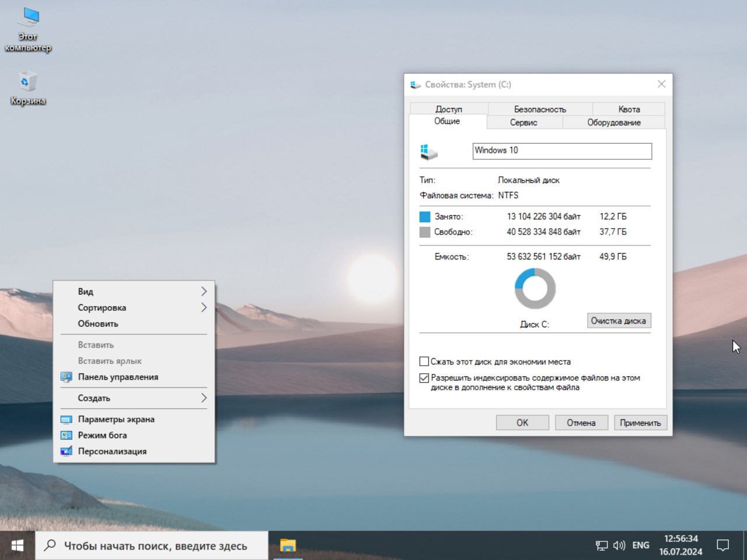Click the Отмена button
747x560 pixels.
coord(581,423)
